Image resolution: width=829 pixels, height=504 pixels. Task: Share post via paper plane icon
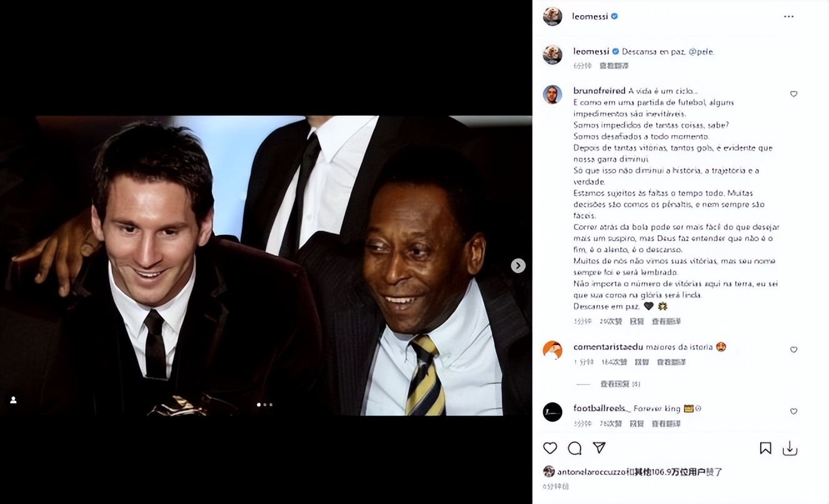599,448
